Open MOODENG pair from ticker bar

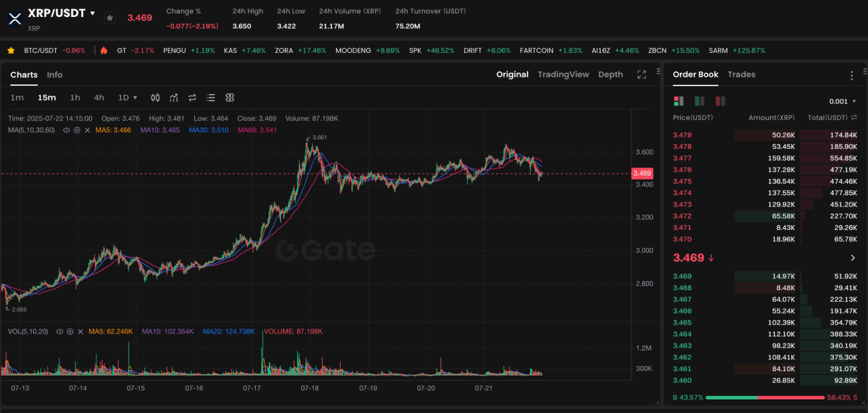pyautogui.click(x=367, y=50)
